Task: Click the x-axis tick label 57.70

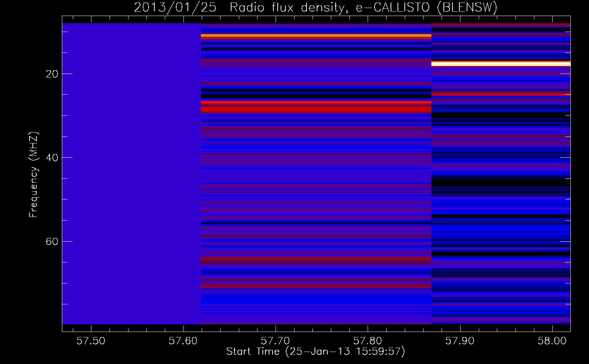Action: [x=276, y=341]
